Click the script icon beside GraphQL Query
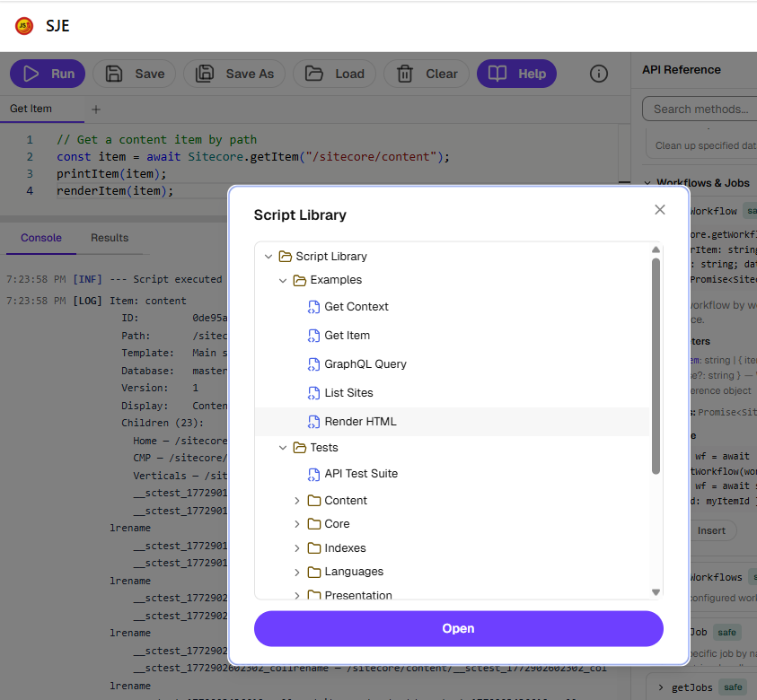This screenshot has width=757, height=700. (x=315, y=363)
